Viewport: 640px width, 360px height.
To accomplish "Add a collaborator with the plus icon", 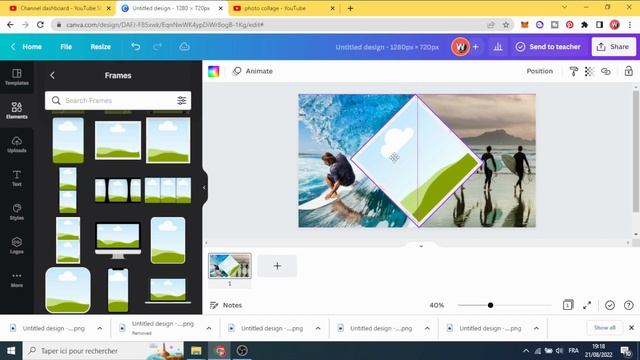I will [476, 47].
